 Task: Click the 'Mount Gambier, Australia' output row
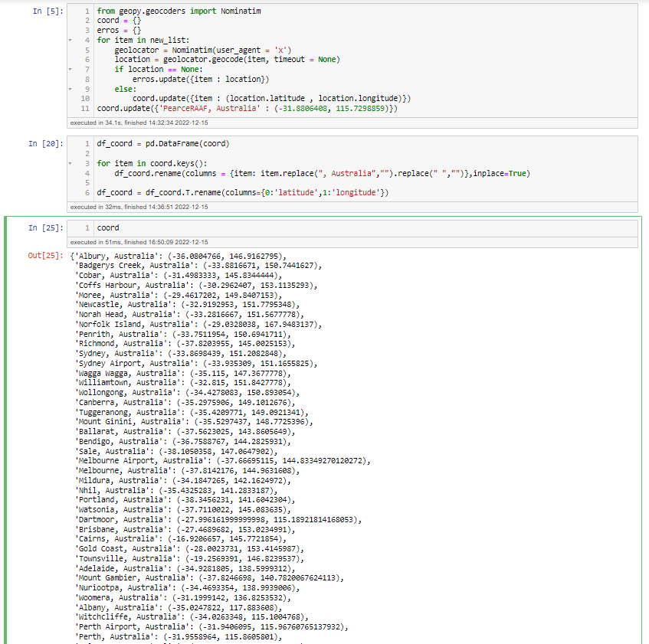209,578
